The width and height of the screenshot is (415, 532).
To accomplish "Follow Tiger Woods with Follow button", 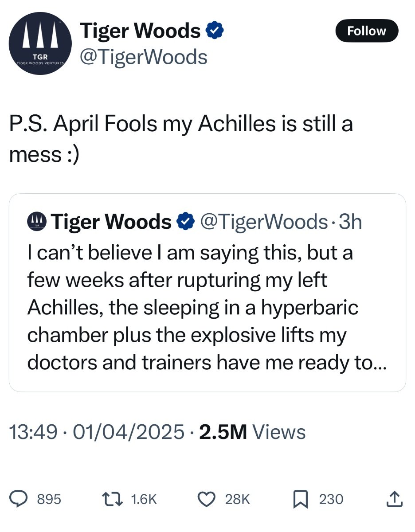I will pyautogui.click(x=367, y=31).
